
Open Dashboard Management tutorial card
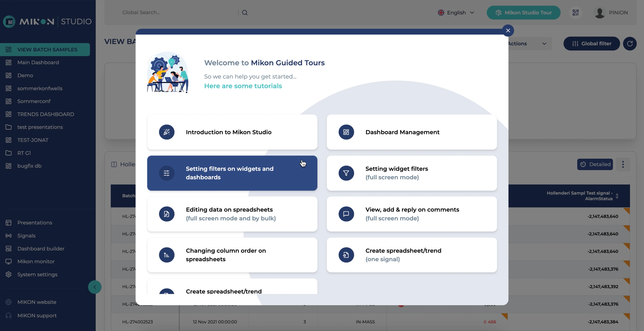coord(411,132)
